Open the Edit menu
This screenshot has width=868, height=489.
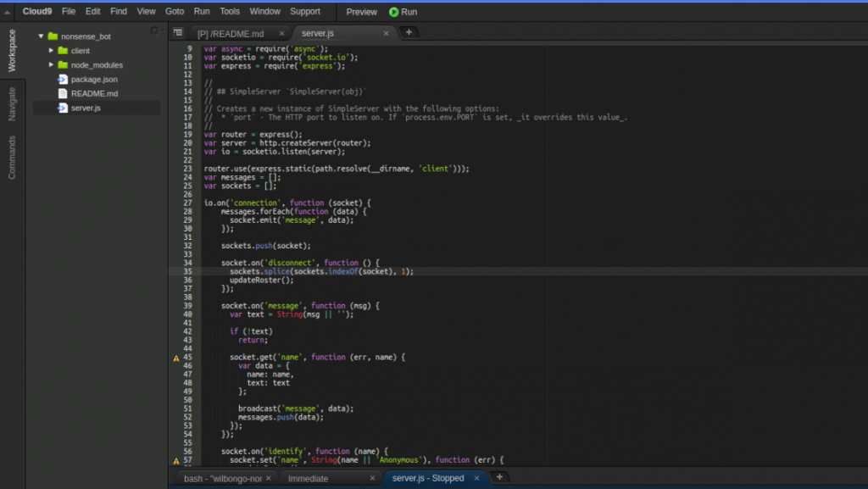tap(92, 11)
